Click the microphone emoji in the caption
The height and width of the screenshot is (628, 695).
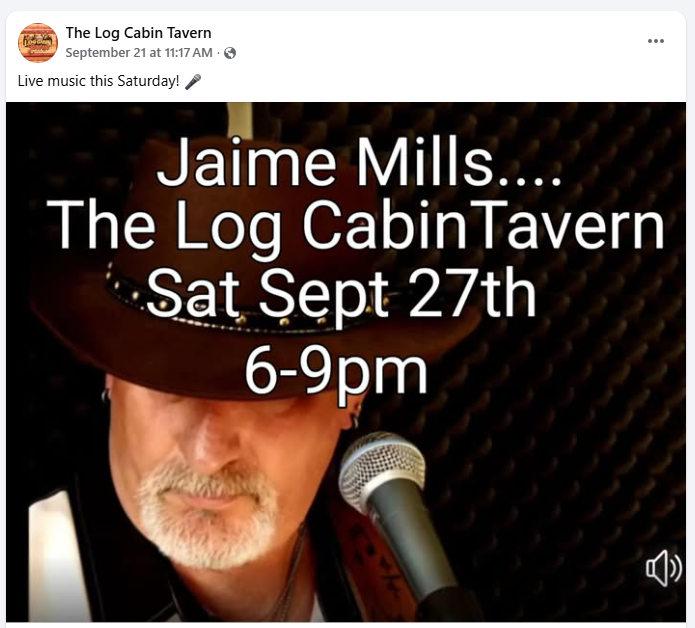pyautogui.click(x=193, y=82)
